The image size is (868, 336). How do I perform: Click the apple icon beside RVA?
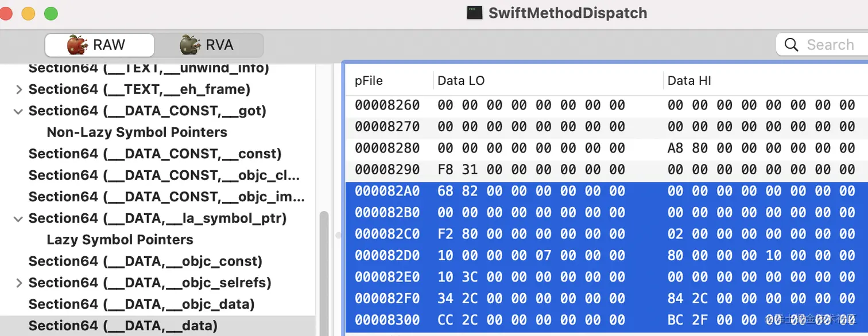point(189,44)
